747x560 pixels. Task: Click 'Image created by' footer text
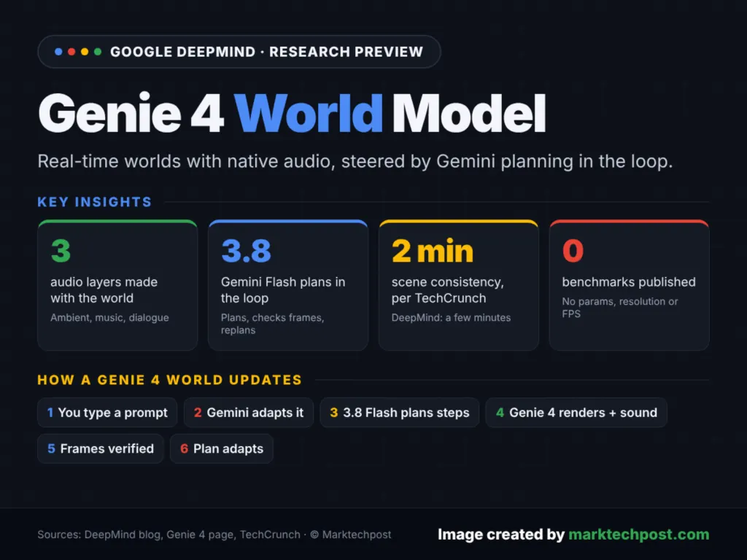[x=501, y=534]
